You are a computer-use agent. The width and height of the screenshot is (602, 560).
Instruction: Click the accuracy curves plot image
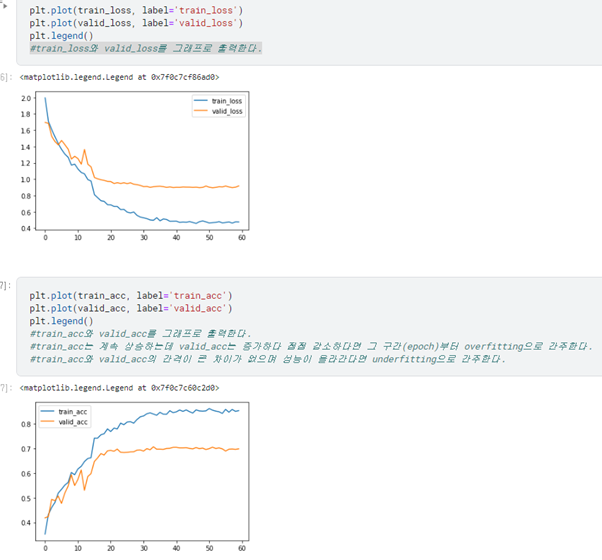pyautogui.click(x=133, y=476)
